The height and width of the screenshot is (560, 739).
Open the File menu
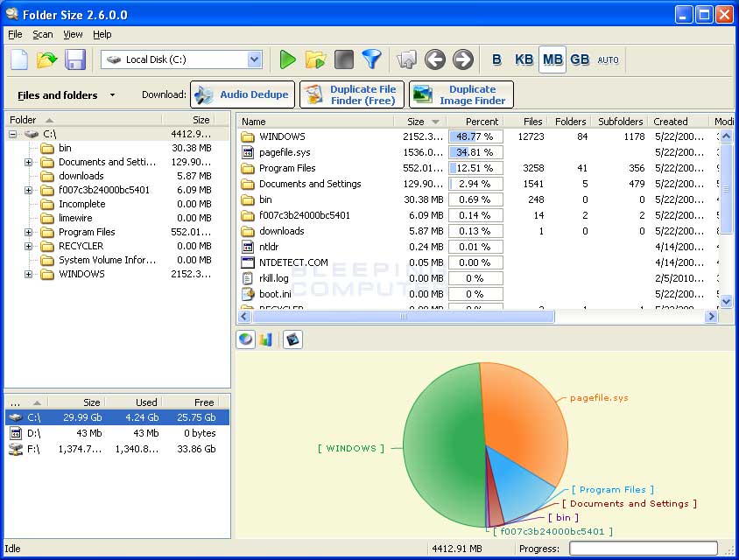(15, 34)
